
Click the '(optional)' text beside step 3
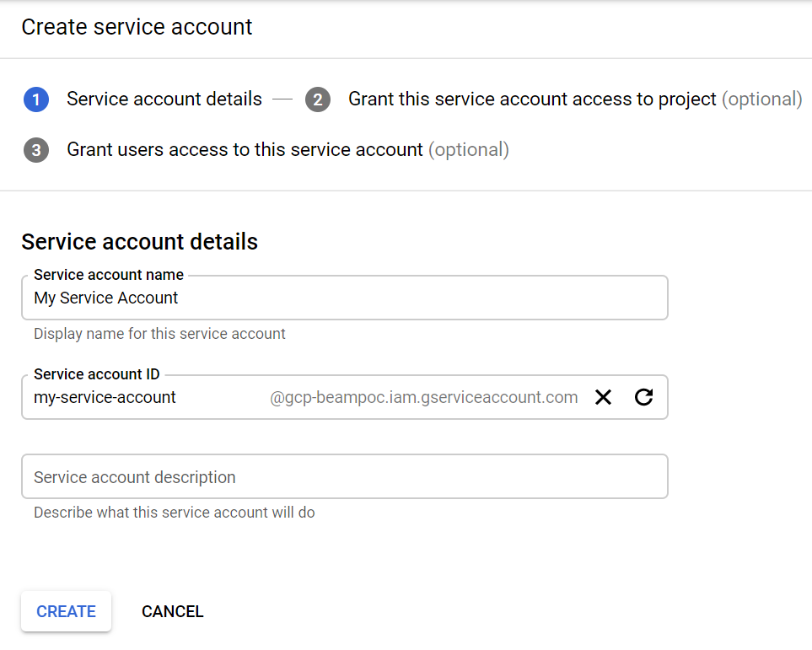pos(469,150)
